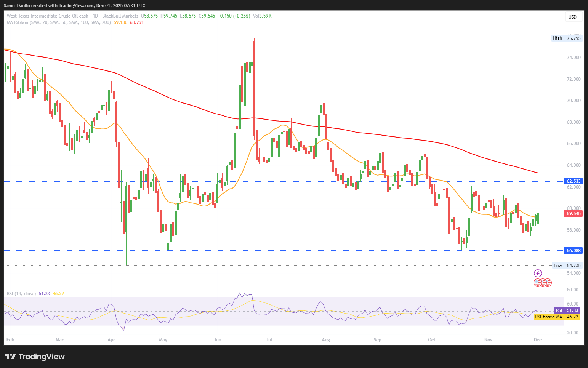Image resolution: width=588 pixels, height=368 pixels.
Task: Select the 62.533 resistance level label
Action: [574, 181]
